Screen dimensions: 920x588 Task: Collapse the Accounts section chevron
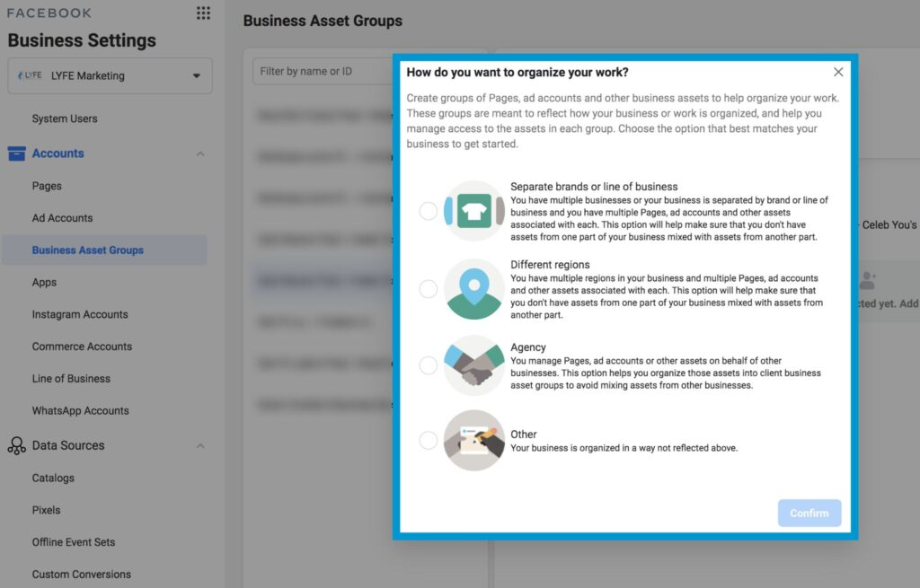[x=200, y=154]
